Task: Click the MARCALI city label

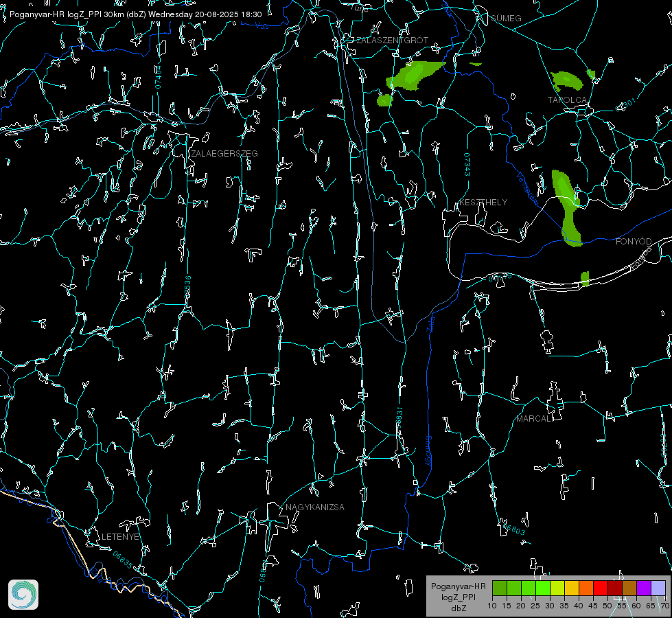Action: (535, 419)
